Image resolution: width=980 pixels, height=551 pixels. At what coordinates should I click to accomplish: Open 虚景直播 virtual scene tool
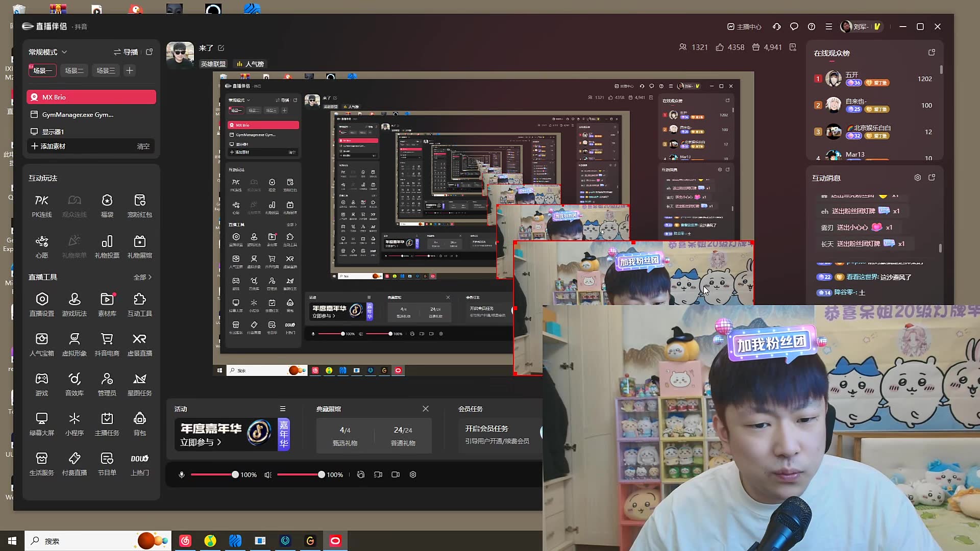pyautogui.click(x=140, y=345)
